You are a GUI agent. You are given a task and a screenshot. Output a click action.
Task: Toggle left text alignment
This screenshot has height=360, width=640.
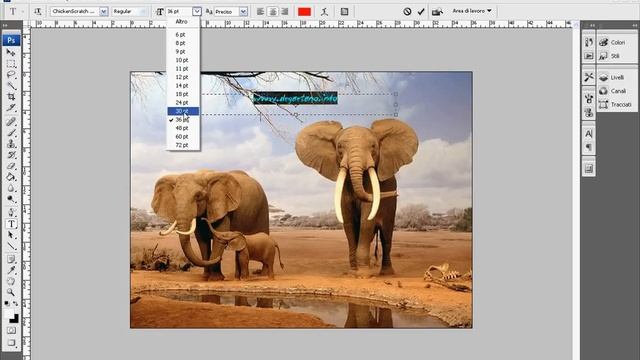260,12
